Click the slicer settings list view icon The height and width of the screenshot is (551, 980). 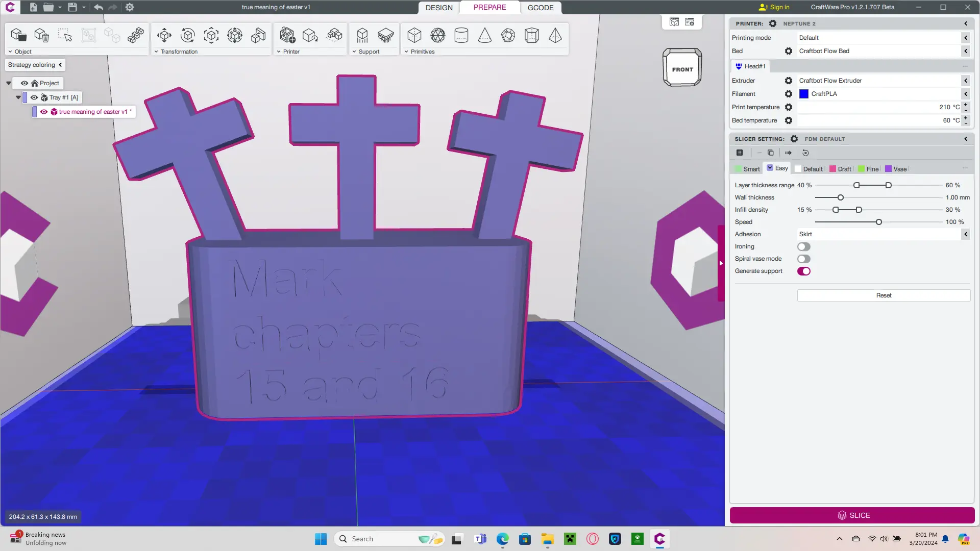(740, 153)
